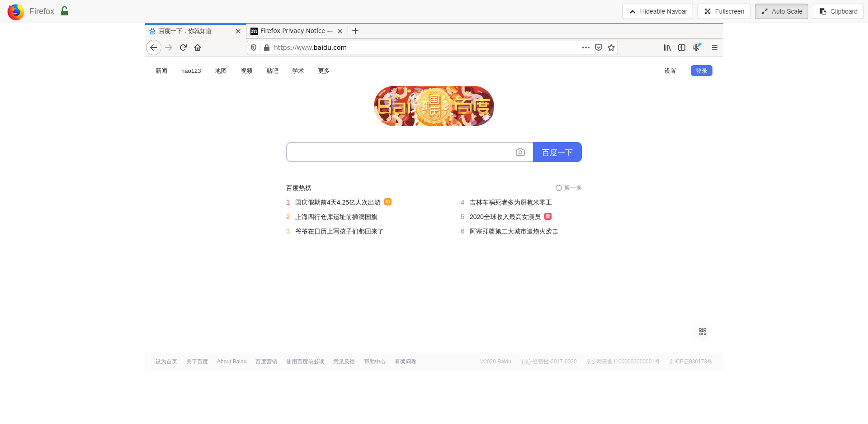
Task: Open hot item 爷爷在日历上写孩子们都回来了
Action: [x=339, y=231]
